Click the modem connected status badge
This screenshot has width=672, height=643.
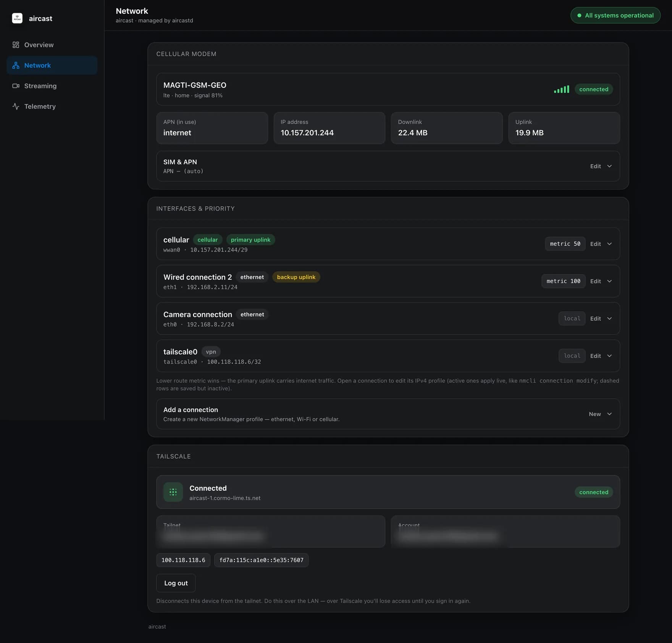point(594,89)
